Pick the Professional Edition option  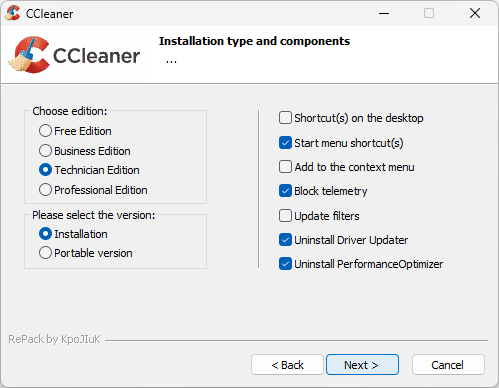(45, 190)
